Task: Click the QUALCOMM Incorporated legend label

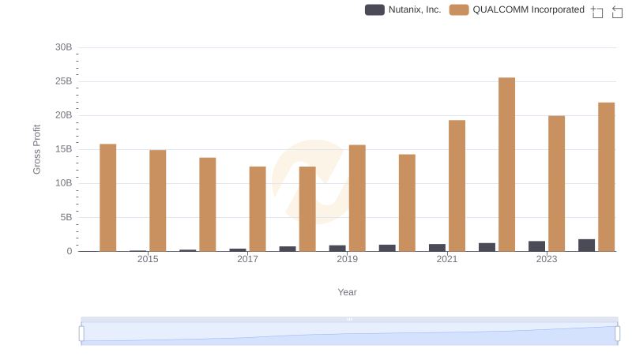Action: coord(529,9)
